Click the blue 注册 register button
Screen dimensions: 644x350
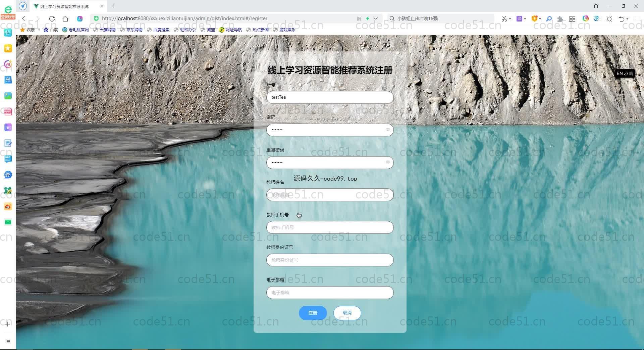click(313, 313)
